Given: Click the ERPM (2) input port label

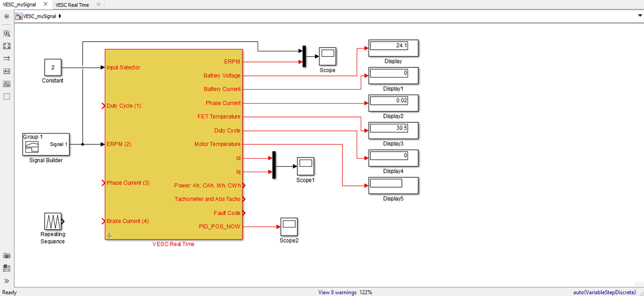Looking at the screenshot, I should click(x=119, y=144).
